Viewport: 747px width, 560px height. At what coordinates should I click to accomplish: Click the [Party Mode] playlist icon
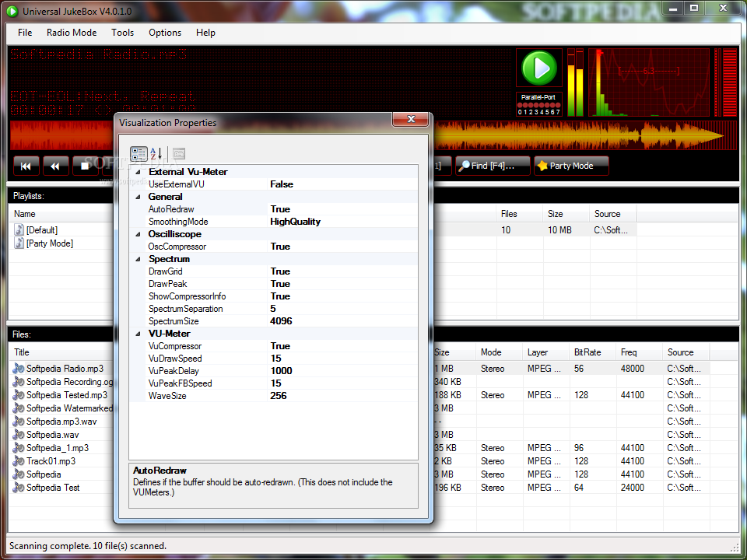pyautogui.click(x=19, y=243)
